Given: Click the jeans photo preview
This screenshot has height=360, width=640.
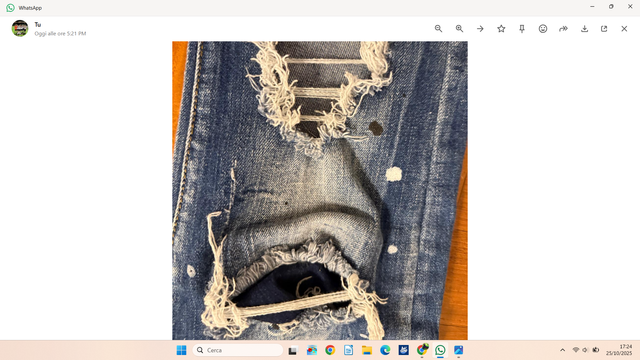Looking at the screenshot, I should 320,190.
